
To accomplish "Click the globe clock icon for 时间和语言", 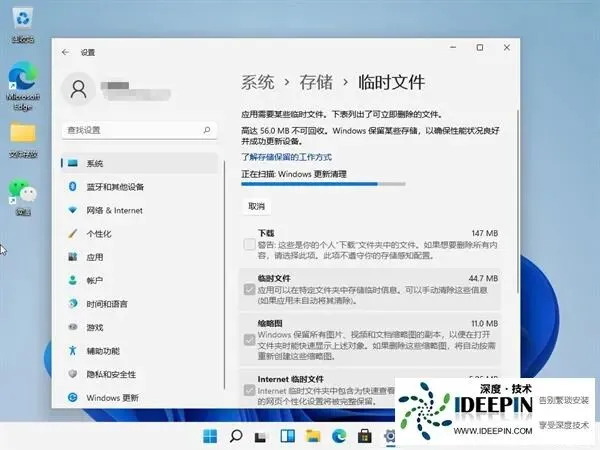I will pos(73,303).
